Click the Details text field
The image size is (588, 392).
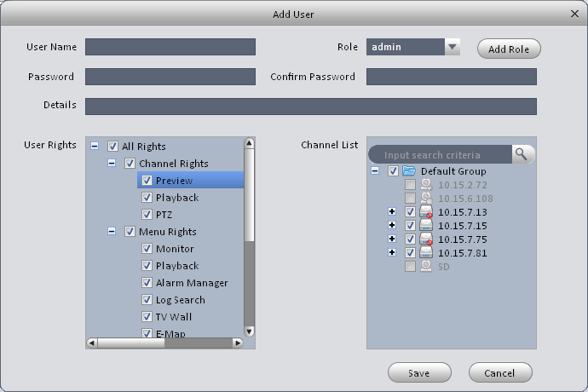(x=311, y=107)
